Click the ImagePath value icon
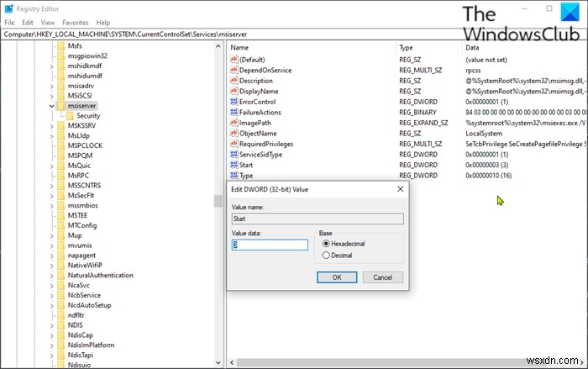This screenshot has width=588, height=369. [x=234, y=123]
